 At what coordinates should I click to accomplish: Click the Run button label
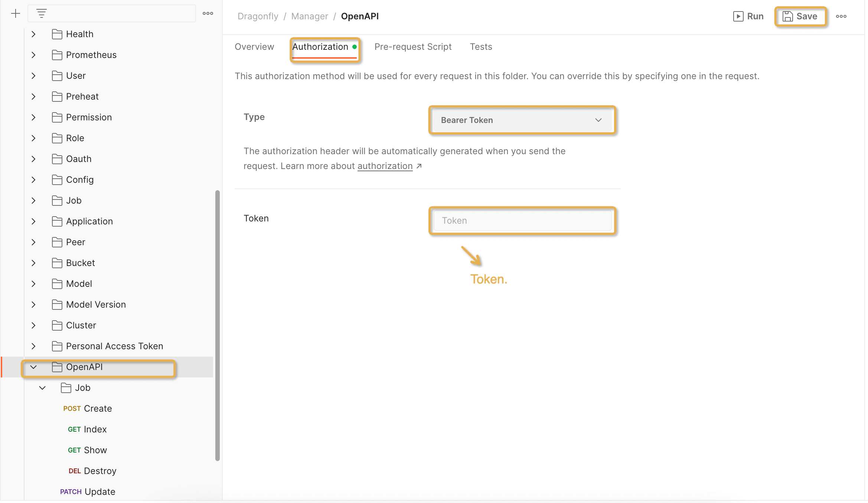coord(755,16)
